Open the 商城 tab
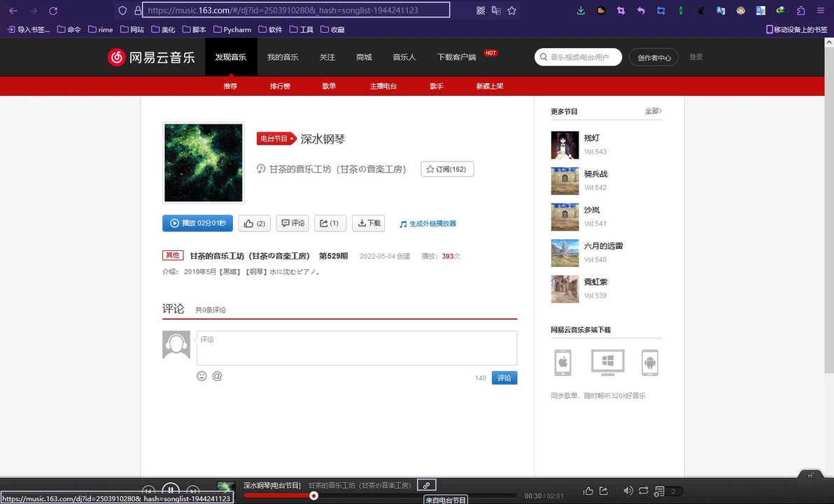 tap(364, 57)
